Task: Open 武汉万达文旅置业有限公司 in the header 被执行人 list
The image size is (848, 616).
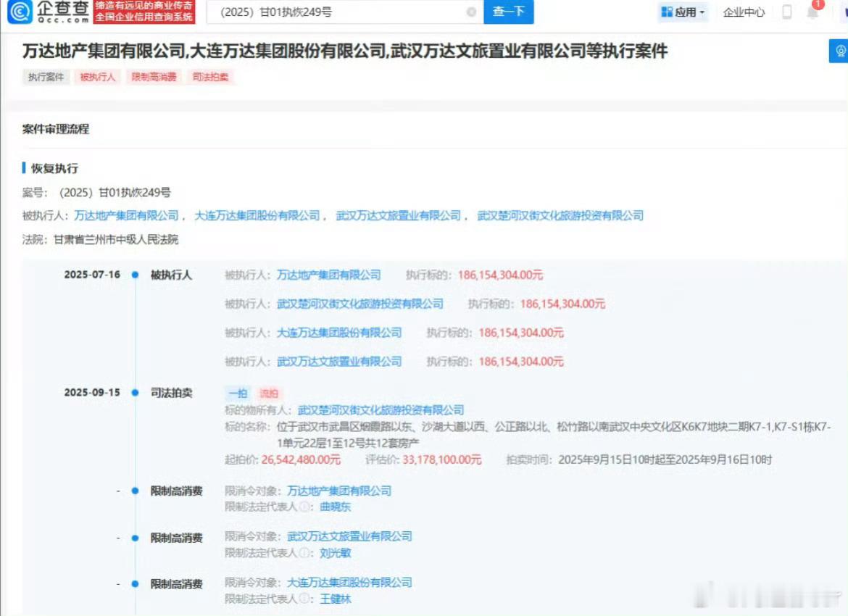Action: pos(399,215)
